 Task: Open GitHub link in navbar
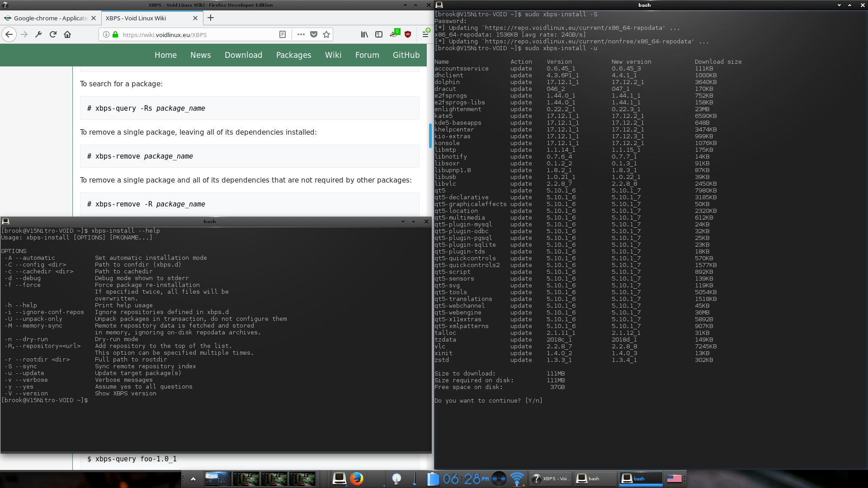(406, 55)
